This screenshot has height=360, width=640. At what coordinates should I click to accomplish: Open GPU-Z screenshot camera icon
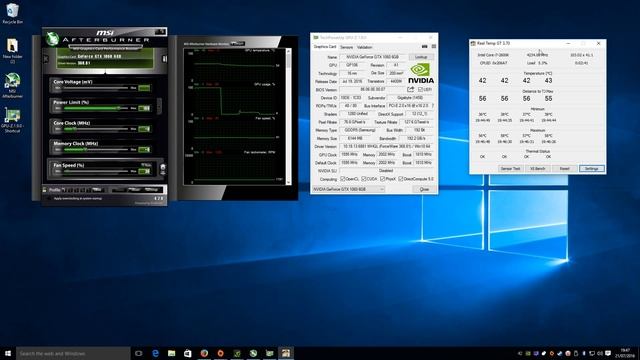click(x=424, y=47)
